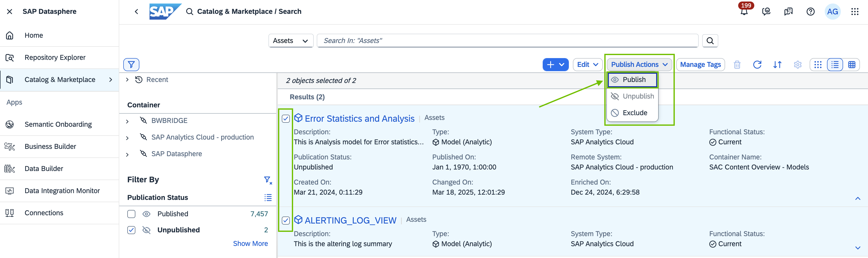Open the Assets scope dropdown

pyautogui.click(x=290, y=41)
